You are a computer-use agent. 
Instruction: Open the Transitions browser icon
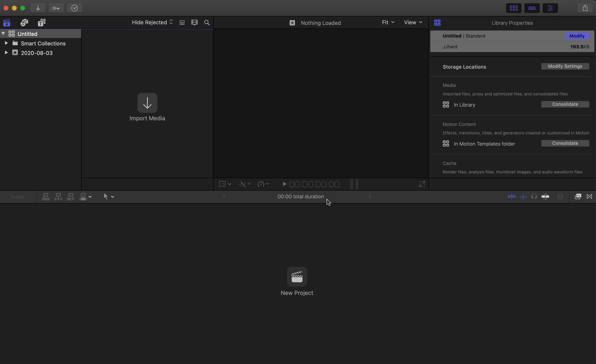589,196
